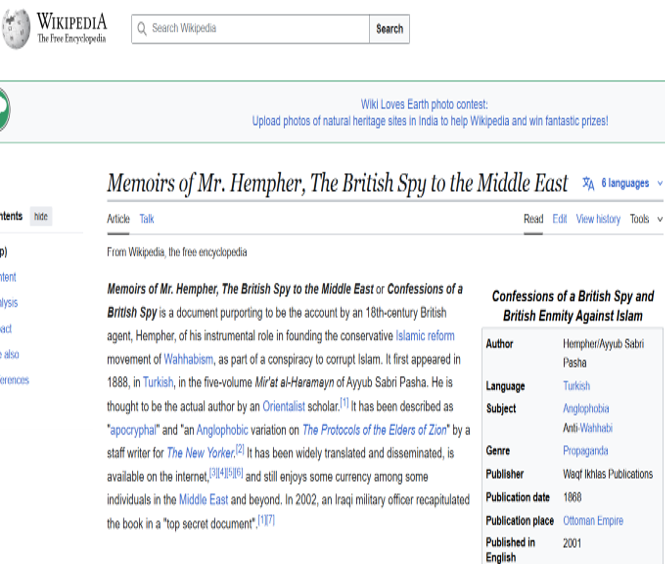The image size is (665, 564).
Task: Click the Waqf Ikhlas Publications text
Action: coord(608,474)
